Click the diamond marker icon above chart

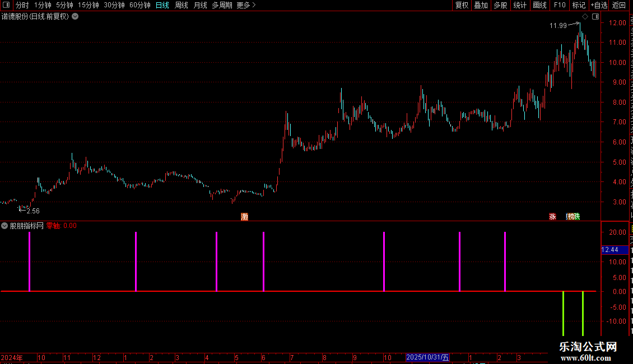(x=585, y=17)
